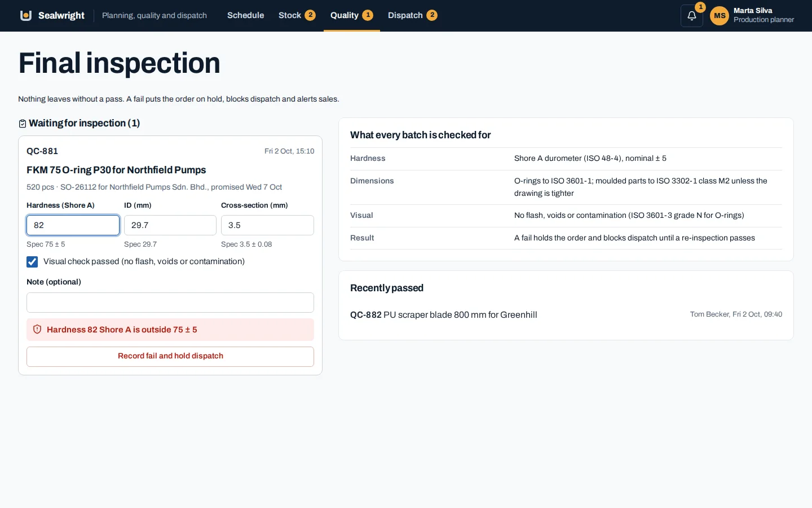Screen dimensions: 812x508
Task: Click the shield warning icon in hardness alert
Action: point(37,329)
